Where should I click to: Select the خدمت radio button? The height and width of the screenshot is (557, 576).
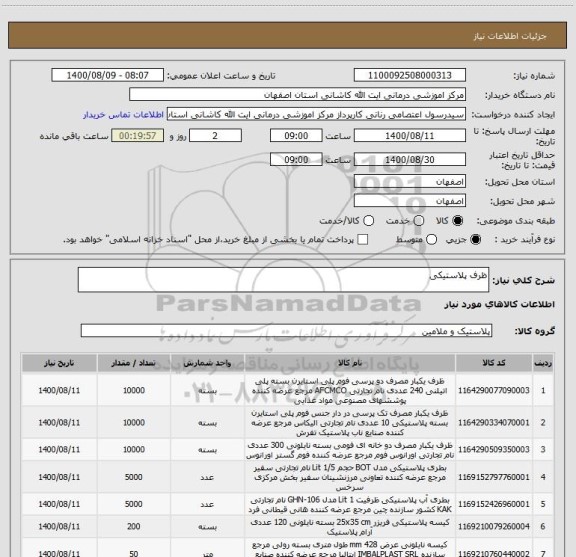pyautogui.click(x=419, y=220)
